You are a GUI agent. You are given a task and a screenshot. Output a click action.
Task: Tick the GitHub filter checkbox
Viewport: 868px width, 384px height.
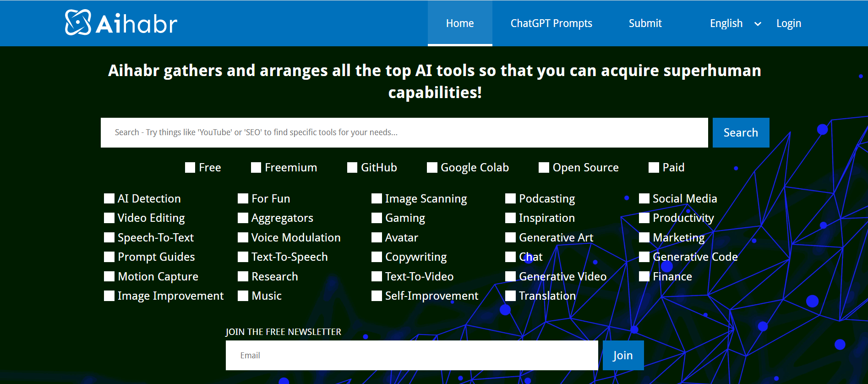[x=352, y=168]
